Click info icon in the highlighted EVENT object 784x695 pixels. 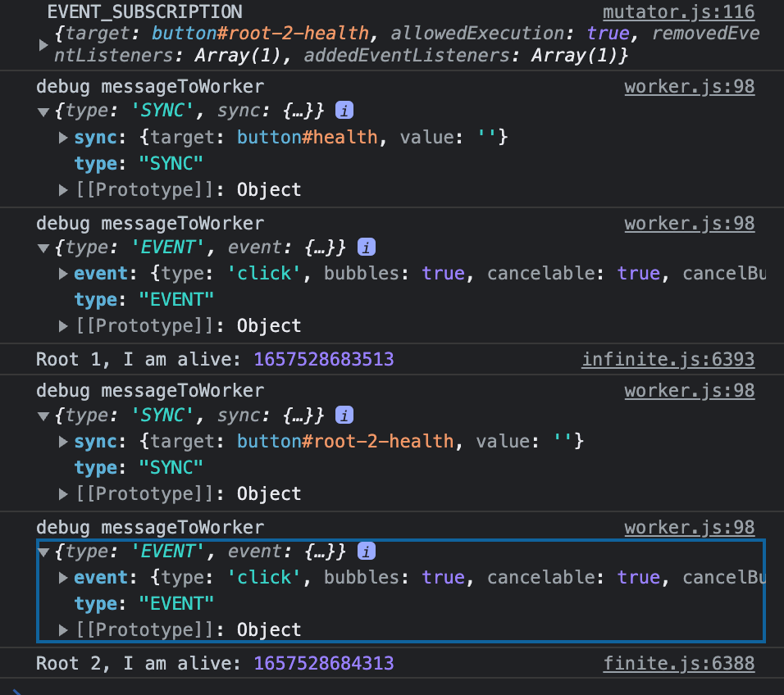point(367,551)
